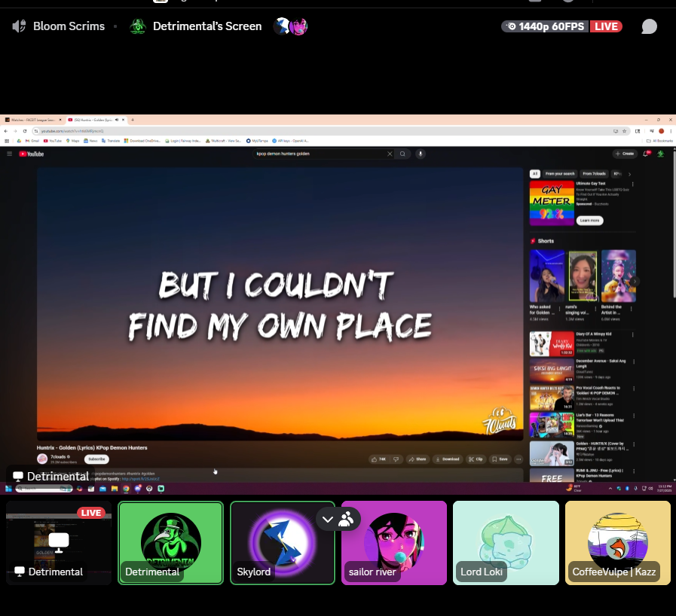The image size is (676, 616).
Task: Select the sailor river participant tile
Action: pyautogui.click(x=394, y=543)
